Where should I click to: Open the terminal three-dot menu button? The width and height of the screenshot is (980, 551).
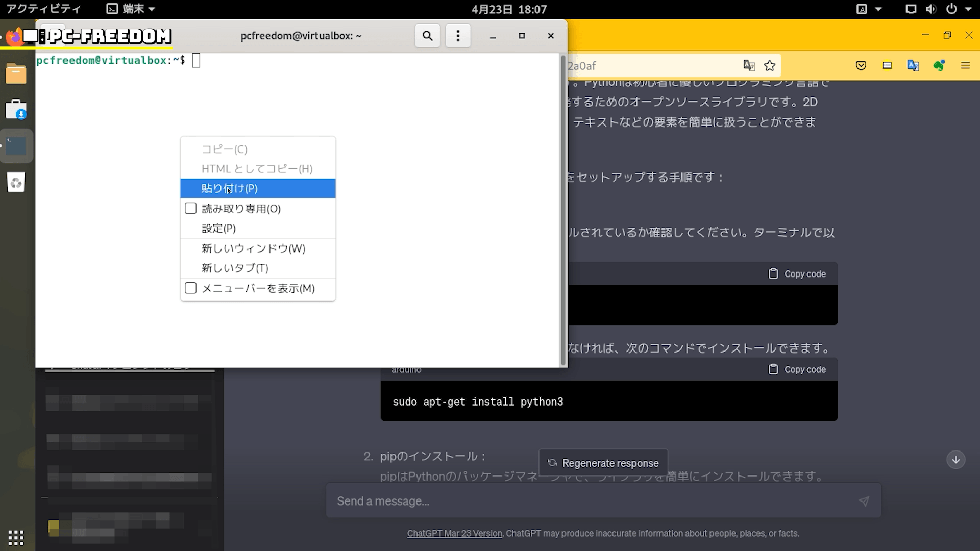tap(458, 36)
